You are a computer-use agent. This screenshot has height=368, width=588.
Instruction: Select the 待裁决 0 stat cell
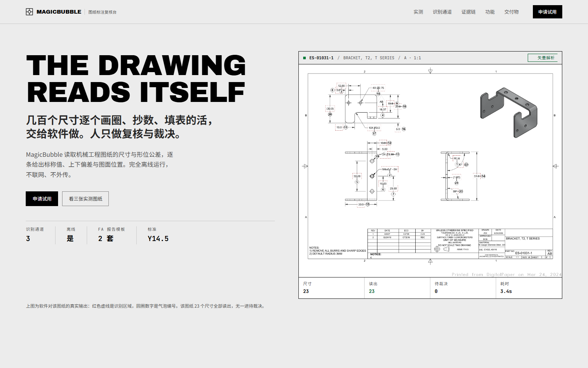[463, 288]
